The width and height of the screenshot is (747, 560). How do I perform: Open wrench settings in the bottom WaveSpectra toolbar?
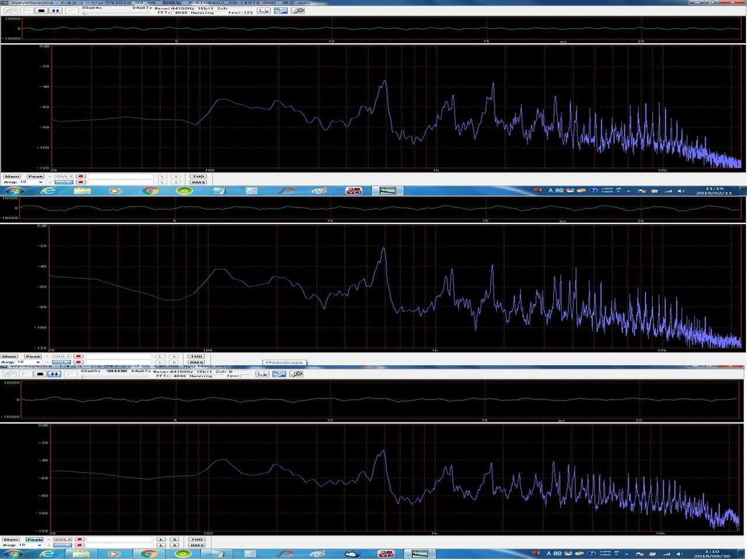pyautogui.click(x=296, y=373)
